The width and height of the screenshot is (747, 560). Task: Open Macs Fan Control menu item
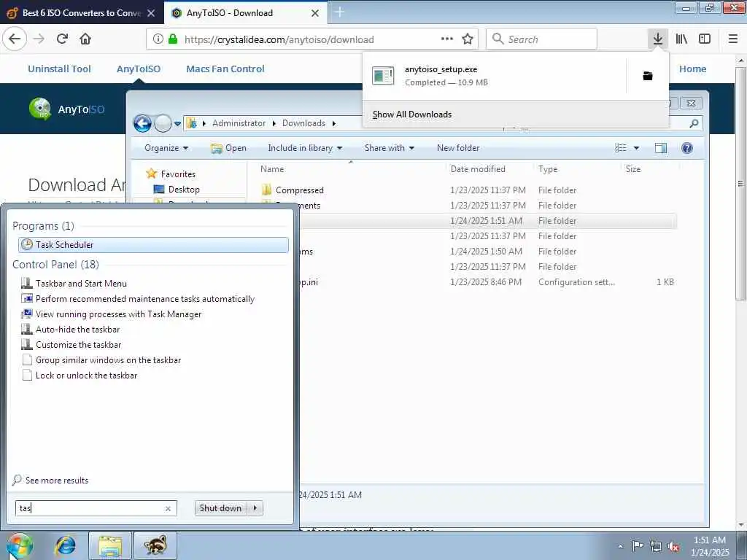click(x=225, y=69)
